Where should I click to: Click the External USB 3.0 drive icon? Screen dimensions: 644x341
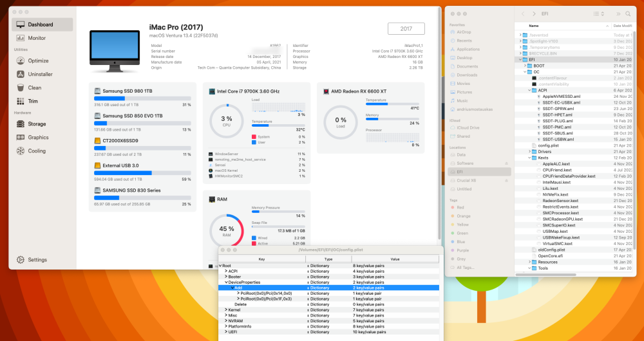point(97,166)
